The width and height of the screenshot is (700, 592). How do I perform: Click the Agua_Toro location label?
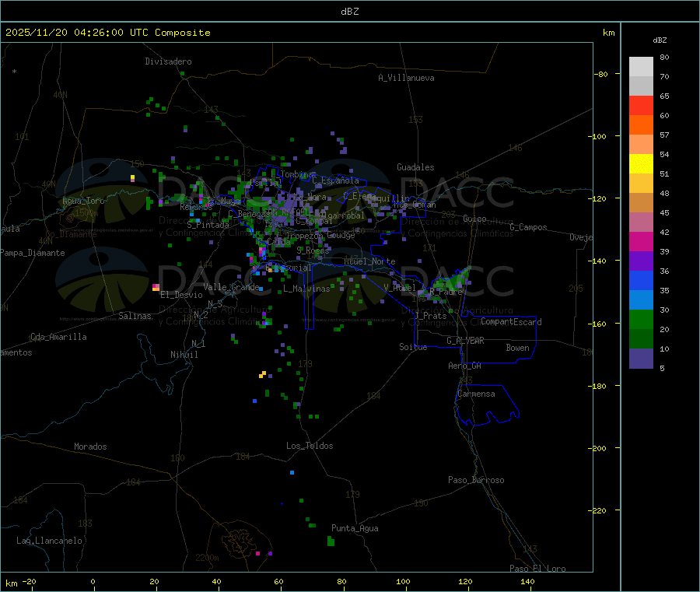[83, 201]
